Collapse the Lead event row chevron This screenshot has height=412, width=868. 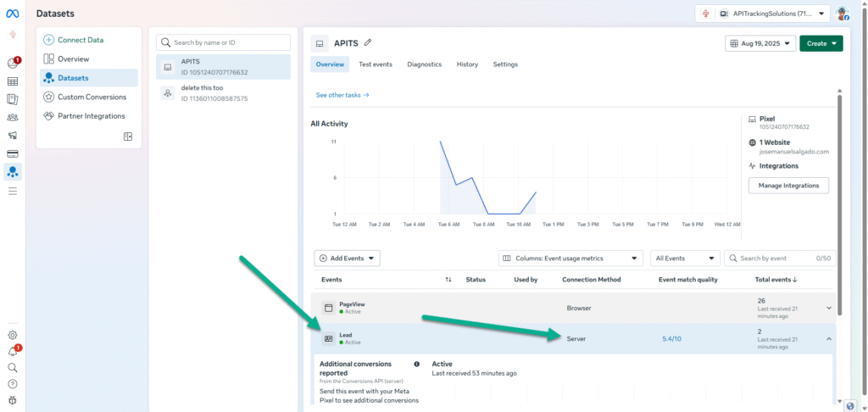828,339
